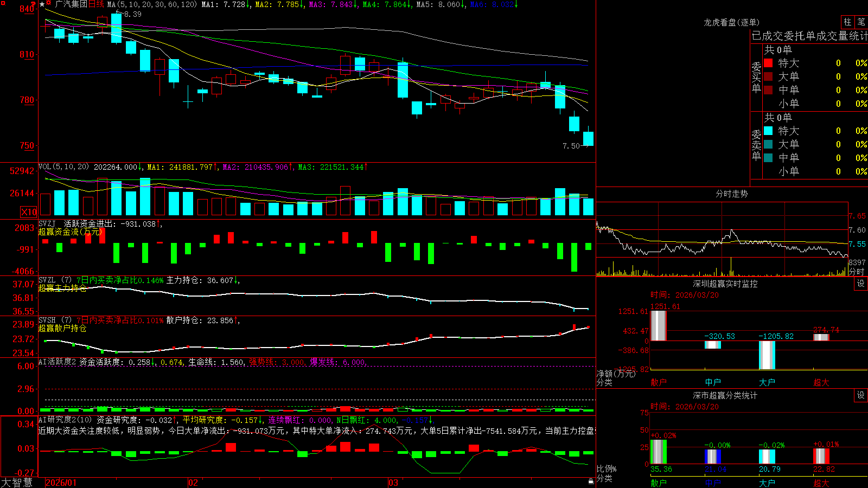Viewport: 868px width, 488px height.
Task: Switch to 柱 (bar) view in 龙虎看盘
Action: [847, 22]
